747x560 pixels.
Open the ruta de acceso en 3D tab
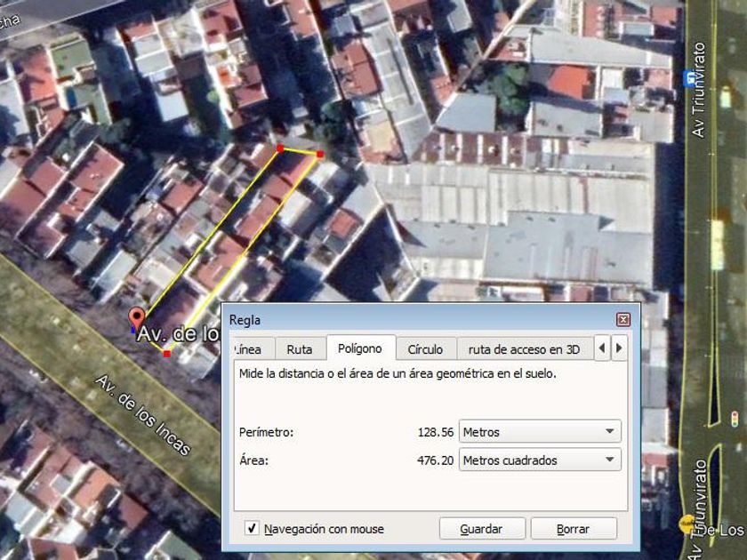coord(524,349)
